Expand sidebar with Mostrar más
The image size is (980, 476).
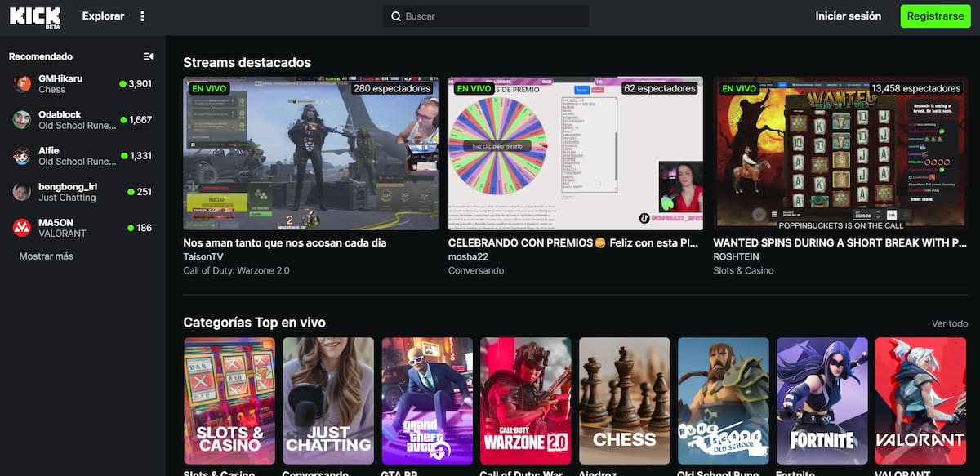(x=47, y=256)
